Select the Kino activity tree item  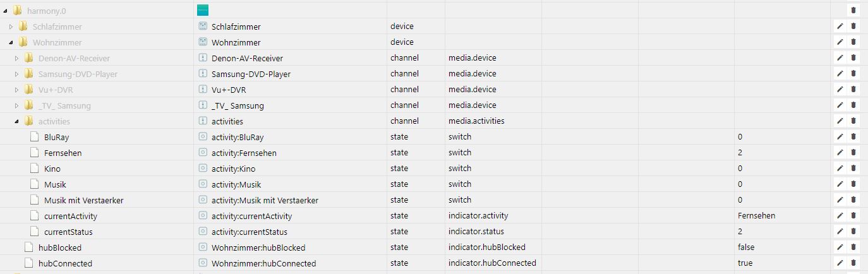pyautogui.click(x=52, y=169)
